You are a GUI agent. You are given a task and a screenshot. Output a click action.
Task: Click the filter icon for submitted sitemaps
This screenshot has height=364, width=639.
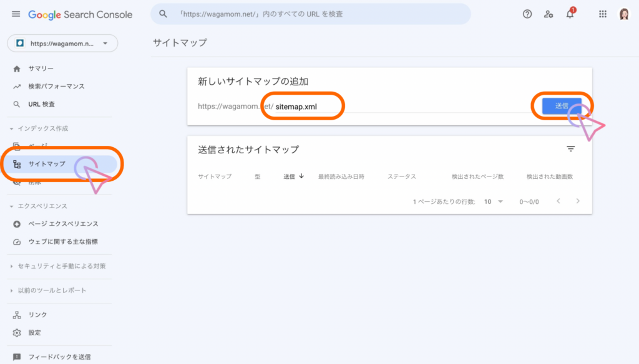coord(570,149)
